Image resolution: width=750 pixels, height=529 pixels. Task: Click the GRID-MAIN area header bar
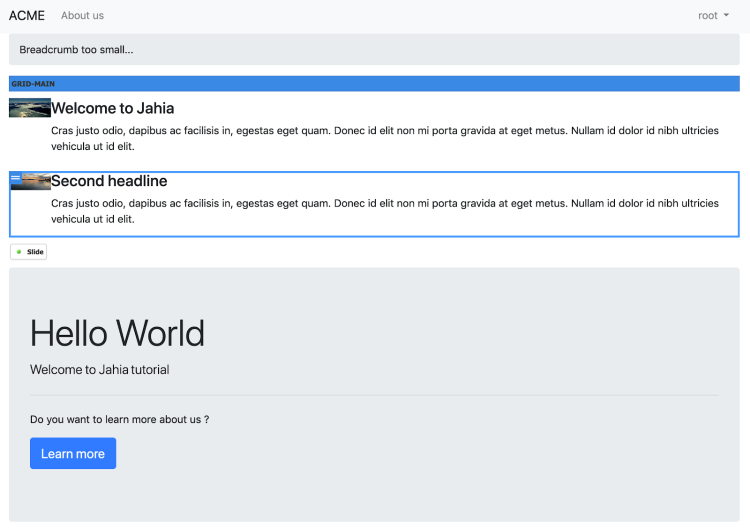(374, 84)
